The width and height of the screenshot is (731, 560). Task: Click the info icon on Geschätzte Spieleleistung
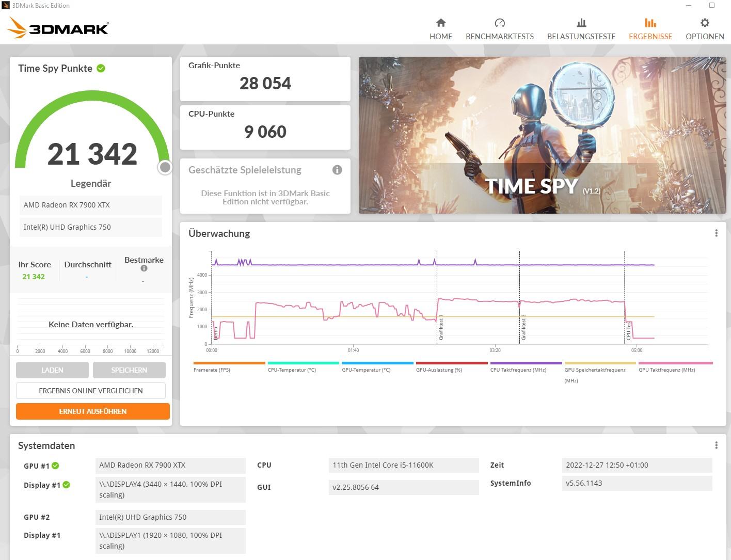pyautogui.click(x=337, y=170)
